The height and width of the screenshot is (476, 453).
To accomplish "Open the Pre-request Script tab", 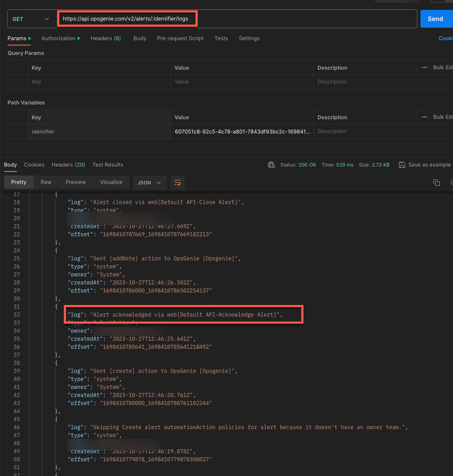I will 180,39.
